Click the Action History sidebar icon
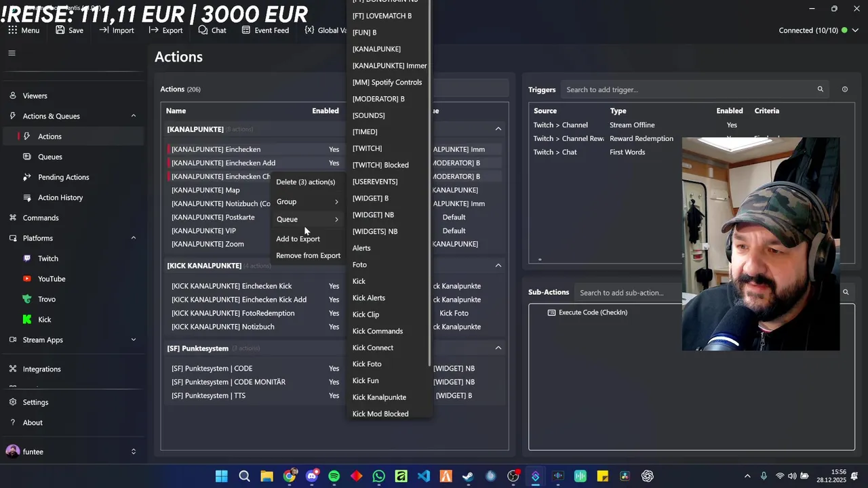The width and height of the screenshot is (868, 488). (27, 197)
